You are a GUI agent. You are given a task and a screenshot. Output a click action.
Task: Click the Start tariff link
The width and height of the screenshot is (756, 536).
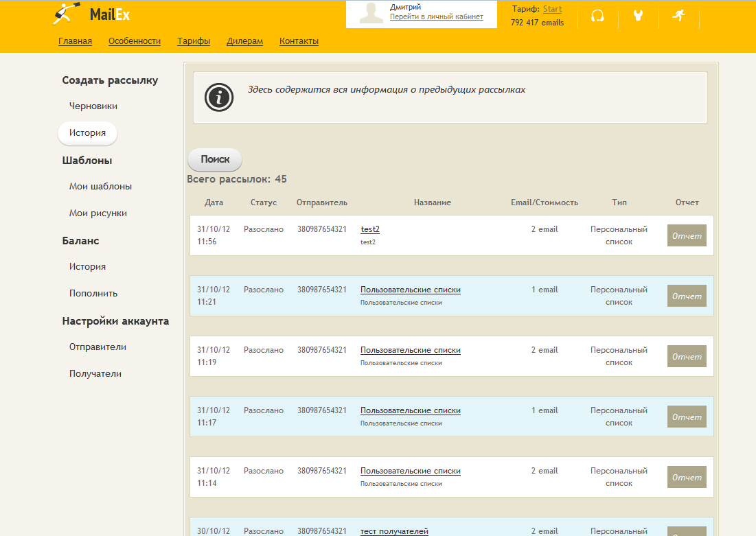pos(552,9)
